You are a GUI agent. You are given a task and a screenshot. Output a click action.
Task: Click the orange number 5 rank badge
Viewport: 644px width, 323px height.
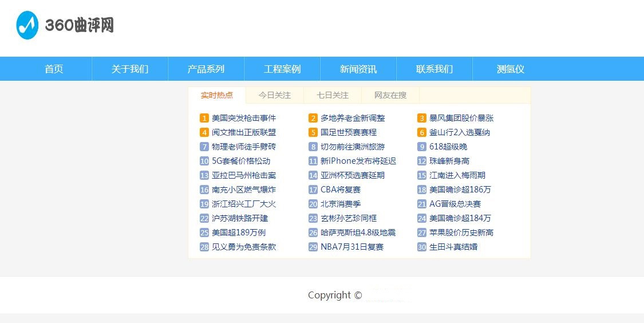click(313, 133)
